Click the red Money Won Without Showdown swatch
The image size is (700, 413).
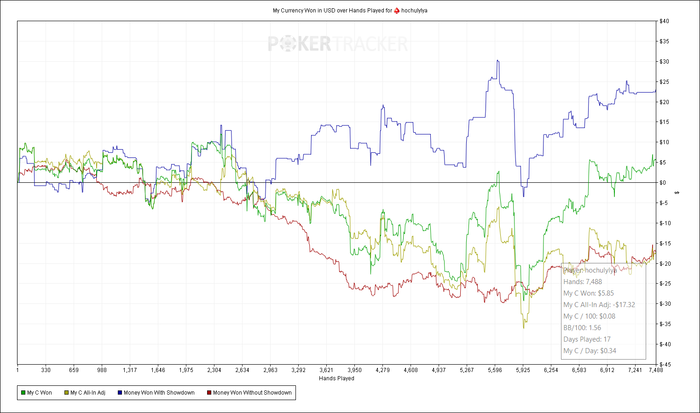[x=209, y=393]
